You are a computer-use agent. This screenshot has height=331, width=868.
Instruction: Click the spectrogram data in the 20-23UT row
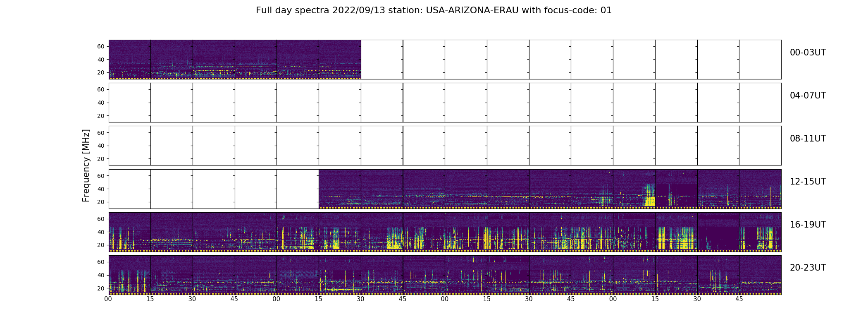pos(445,275)
